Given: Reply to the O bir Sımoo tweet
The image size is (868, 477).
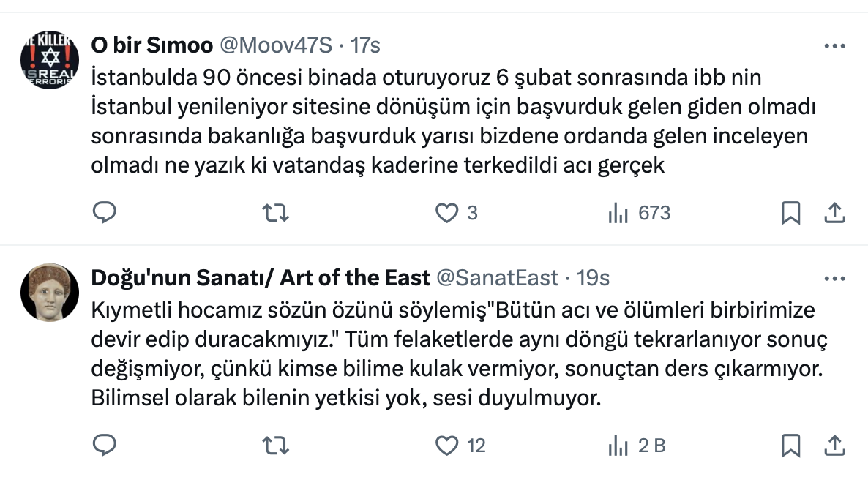Looking at the screenshot, I should (105, 213).
